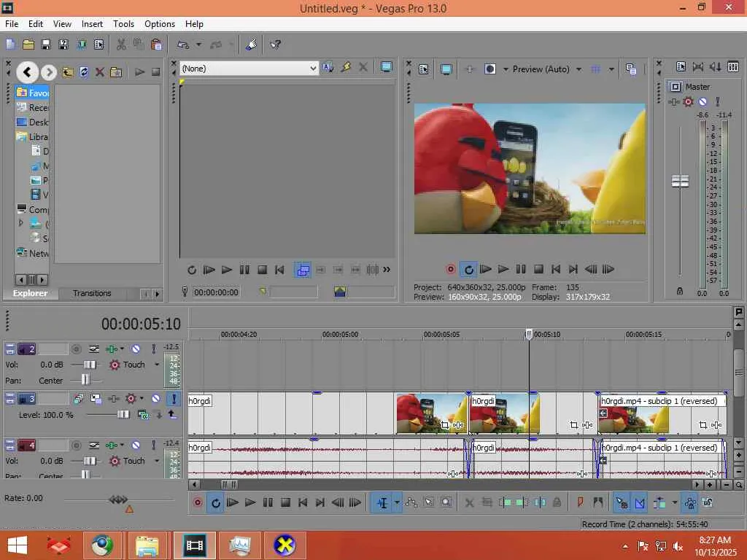Stop playback in the trimmer transport
747x560 pixels.
(262, 270)
